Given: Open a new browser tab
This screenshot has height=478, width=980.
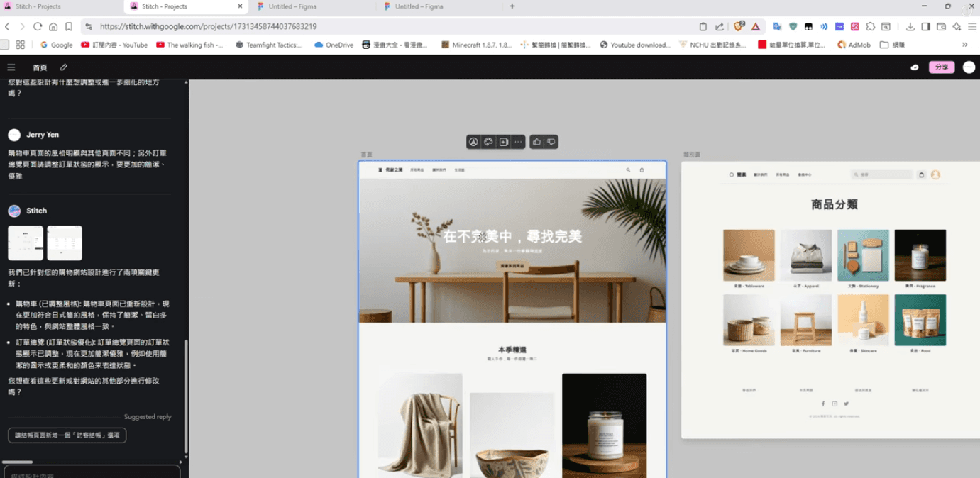Looking at the screenshot, I should pos(512,6).
